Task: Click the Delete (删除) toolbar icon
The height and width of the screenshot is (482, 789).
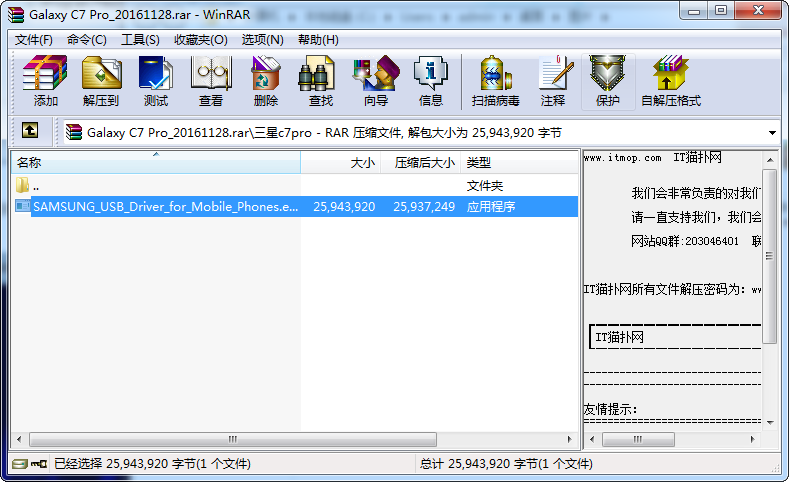Action: click(x=266, y=73)
